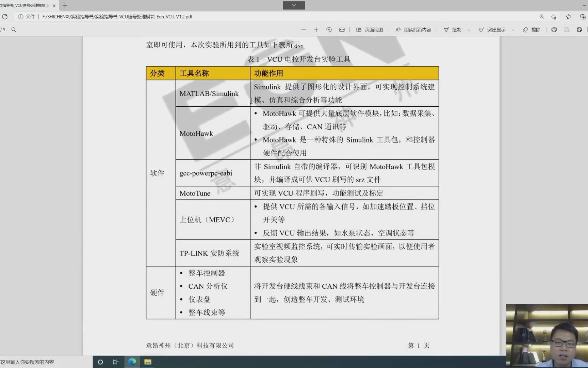Rotate the PDF page
Screen dimensions: 588x368
point(329,30)
